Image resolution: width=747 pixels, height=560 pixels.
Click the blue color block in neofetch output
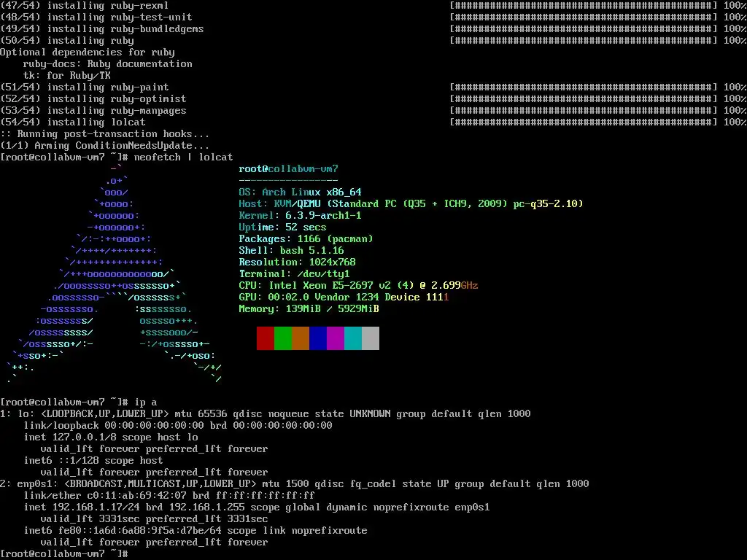[318, 338]
